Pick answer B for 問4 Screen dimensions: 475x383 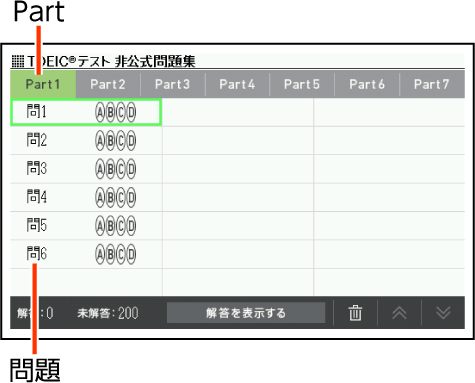[110, 197]
